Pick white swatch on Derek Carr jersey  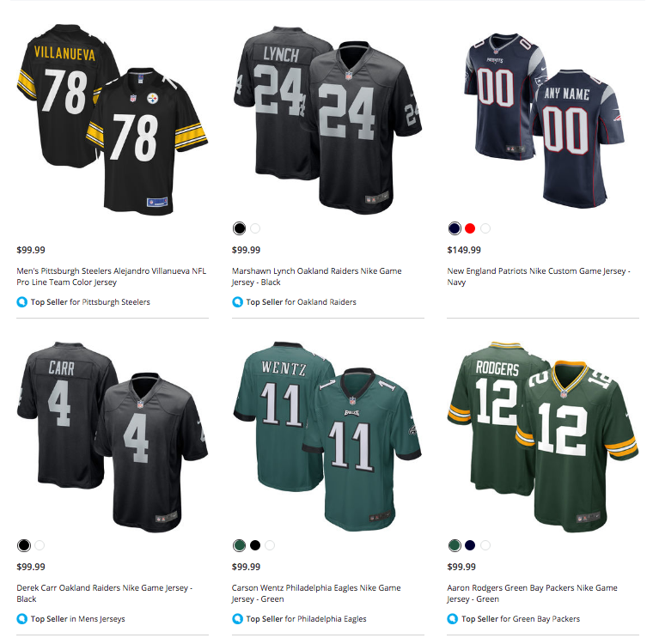point(40,545)
